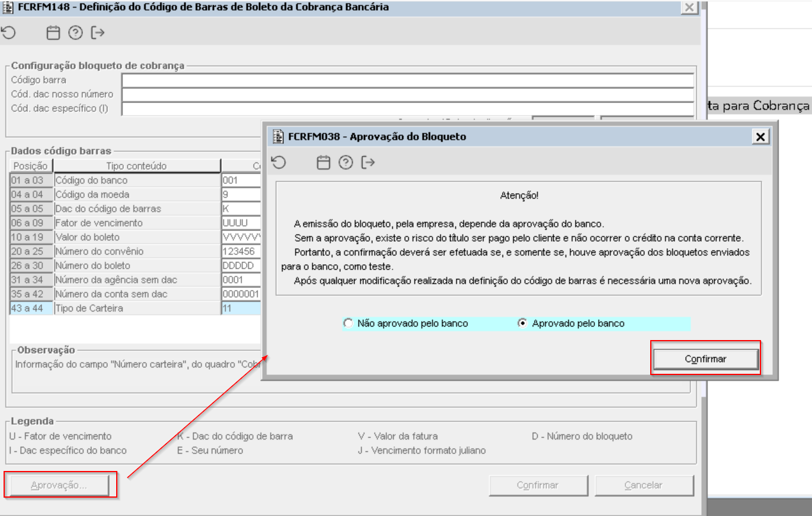
Task: Edit content value 'K' cell
Action: (x=241, y=209)
